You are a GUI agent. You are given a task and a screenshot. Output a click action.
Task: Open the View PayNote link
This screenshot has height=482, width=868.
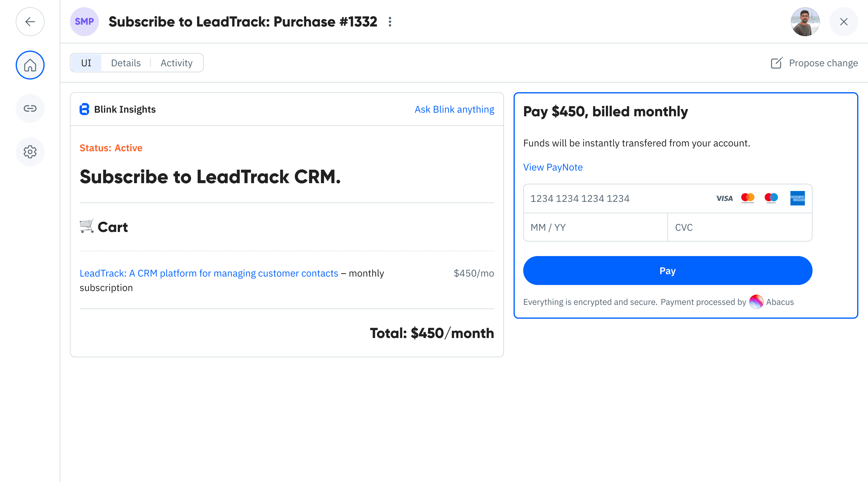553,167
